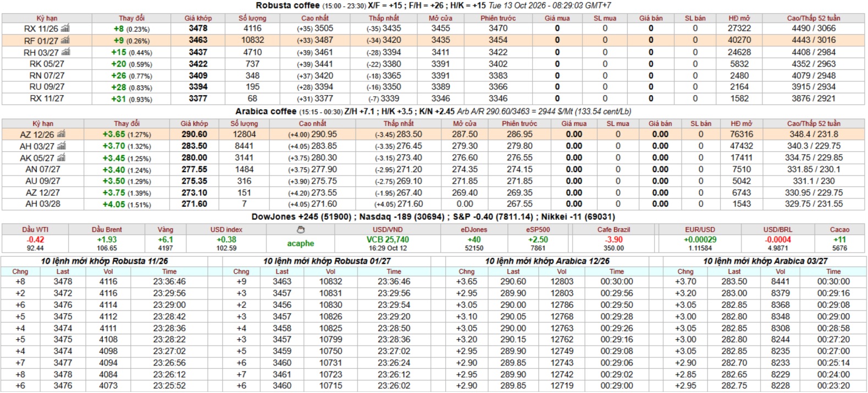Open the chart icon beside AH 03/27

point(62,146)
